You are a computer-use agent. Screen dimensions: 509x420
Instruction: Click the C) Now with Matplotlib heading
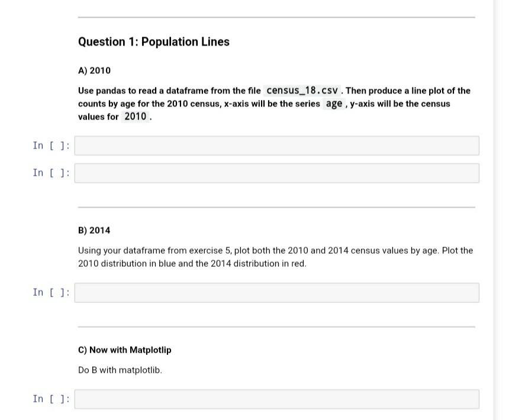pos(124,350)
